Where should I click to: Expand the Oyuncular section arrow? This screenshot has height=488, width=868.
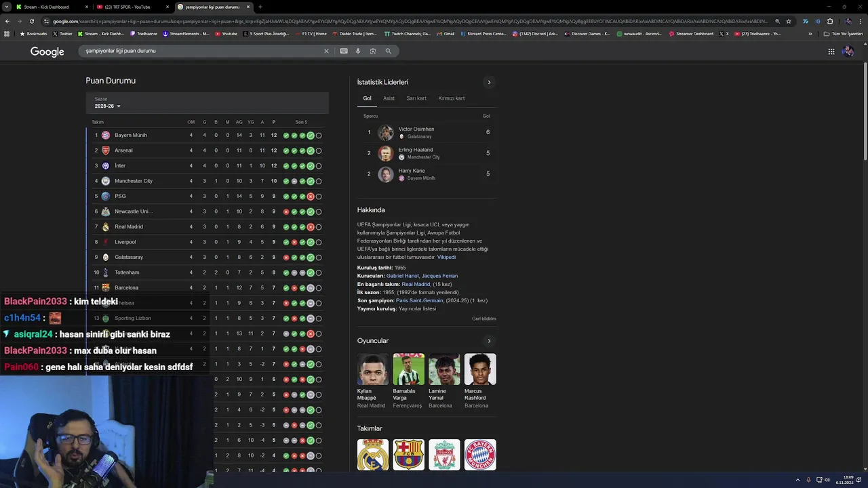click(x=489, y=341)
